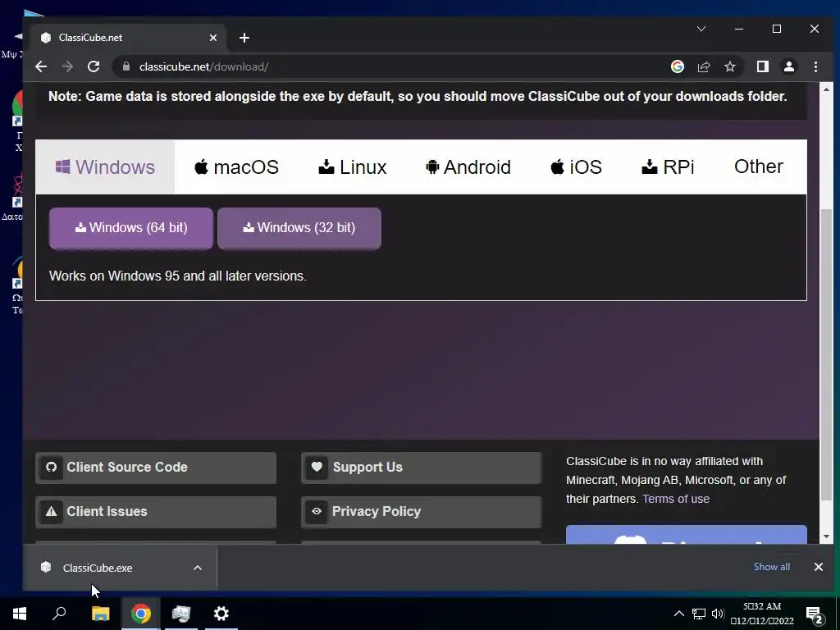This screenshot has height=630, width=840.
Task: Open Chrome three-dot menu
Action: pyautogui.click(x=816, y=66)
